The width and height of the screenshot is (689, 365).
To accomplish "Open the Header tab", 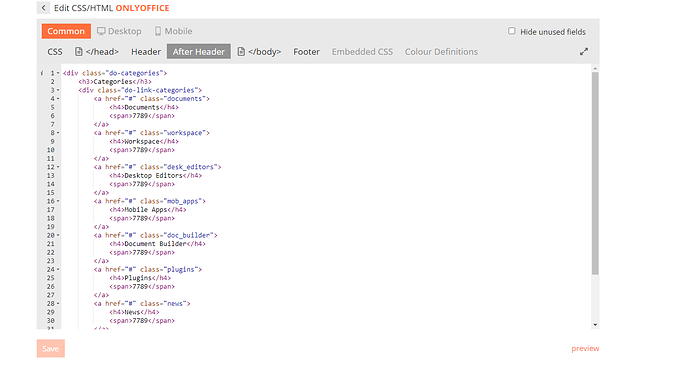I will (x=146, y=52).
